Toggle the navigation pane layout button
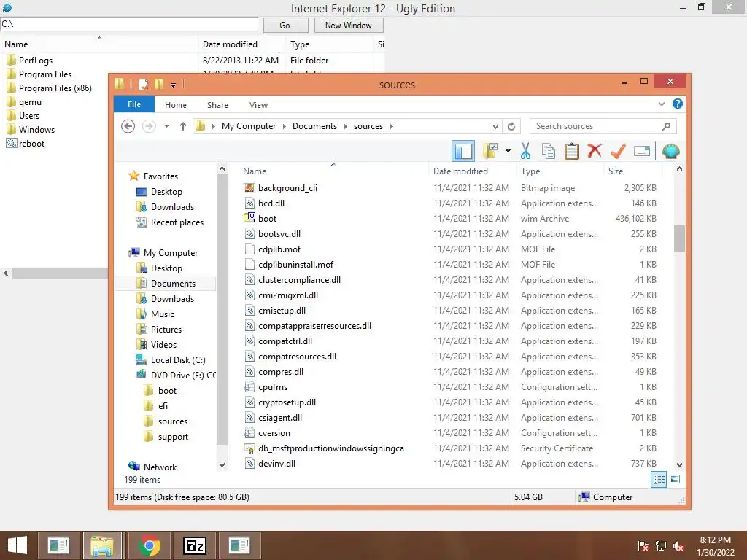 pyautogui.click(x=463, y=152)
